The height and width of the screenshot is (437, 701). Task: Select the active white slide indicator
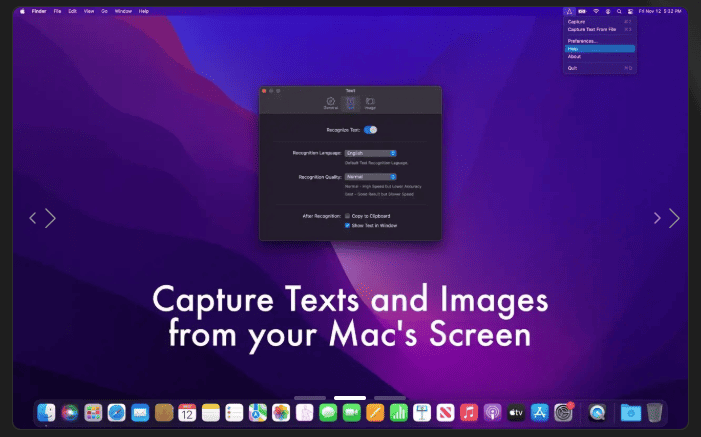(350, 398)
